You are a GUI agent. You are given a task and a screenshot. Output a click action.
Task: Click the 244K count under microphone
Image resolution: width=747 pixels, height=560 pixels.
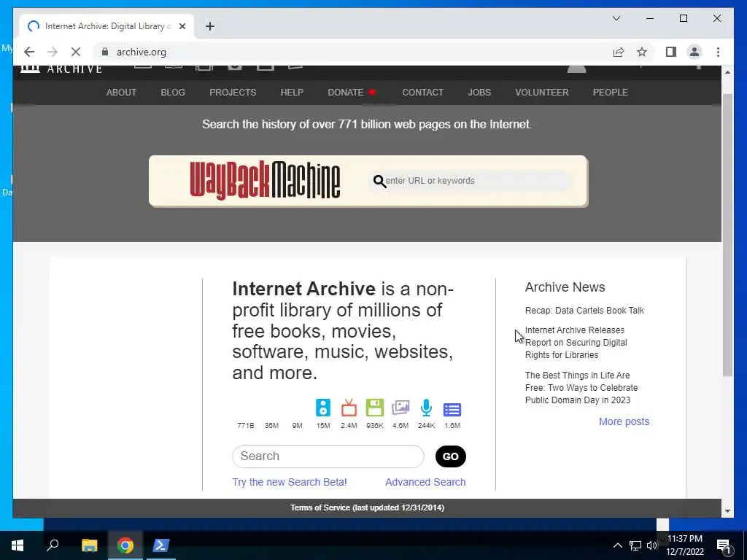(x=426, y=425)
